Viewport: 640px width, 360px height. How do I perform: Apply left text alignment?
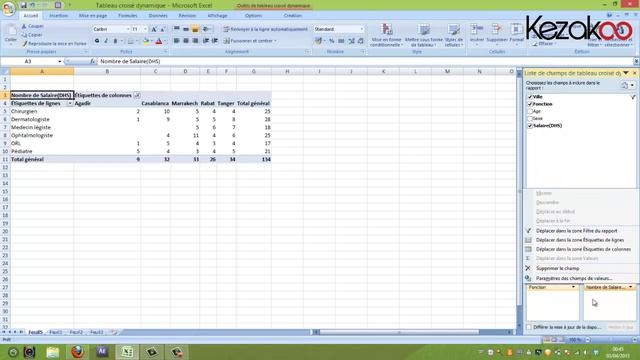[x=176, y=41]
